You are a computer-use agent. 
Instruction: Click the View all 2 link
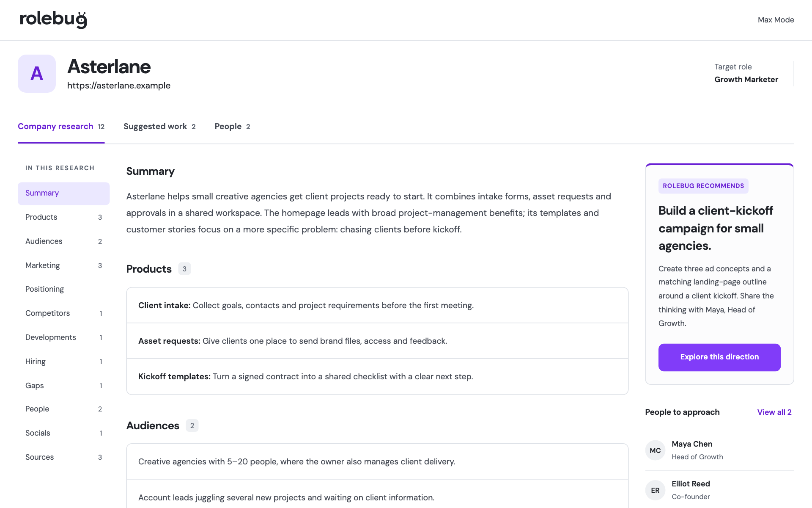774,412
